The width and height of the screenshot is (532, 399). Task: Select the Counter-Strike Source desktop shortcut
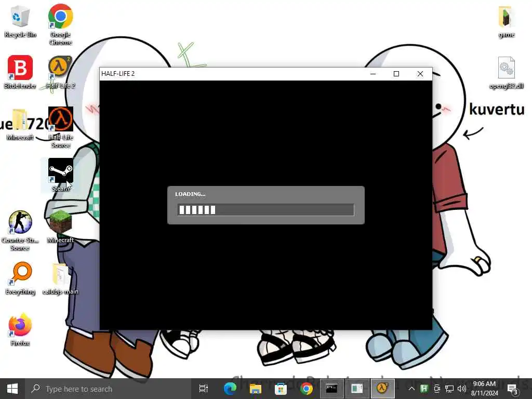(20, 231)
